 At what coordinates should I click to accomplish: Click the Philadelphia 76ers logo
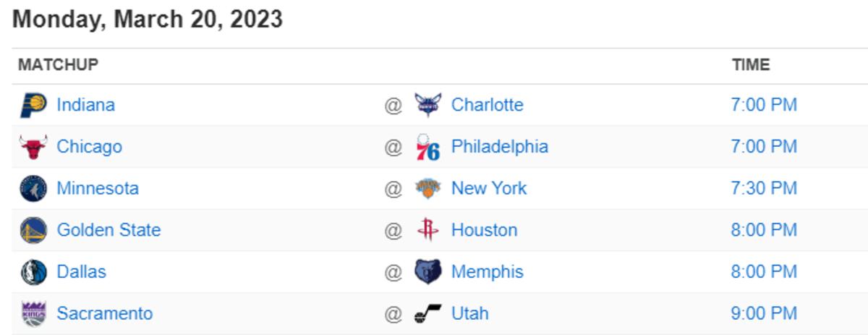click(428, 147)
